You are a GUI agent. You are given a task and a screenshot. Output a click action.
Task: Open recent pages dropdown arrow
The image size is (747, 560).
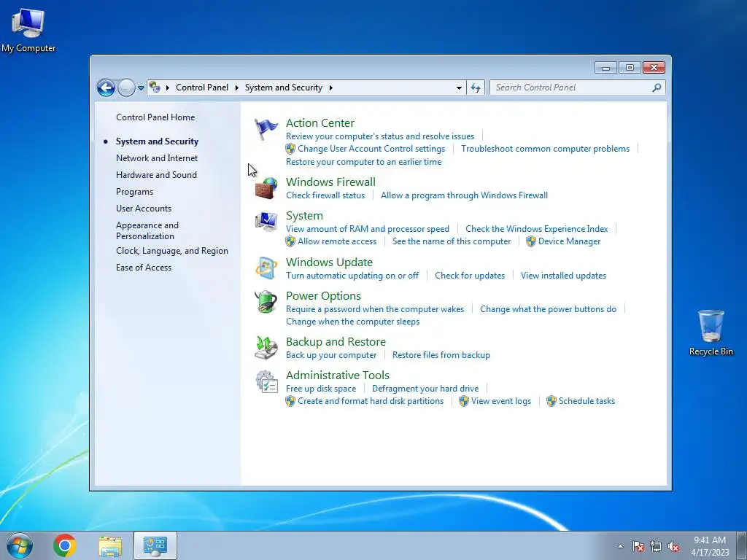point(141,87)
